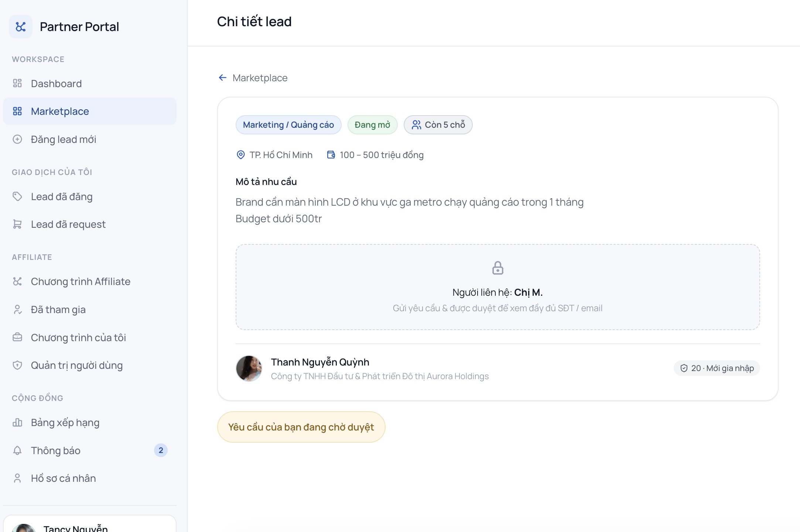Click the notification count badge 2

point(161,450)
